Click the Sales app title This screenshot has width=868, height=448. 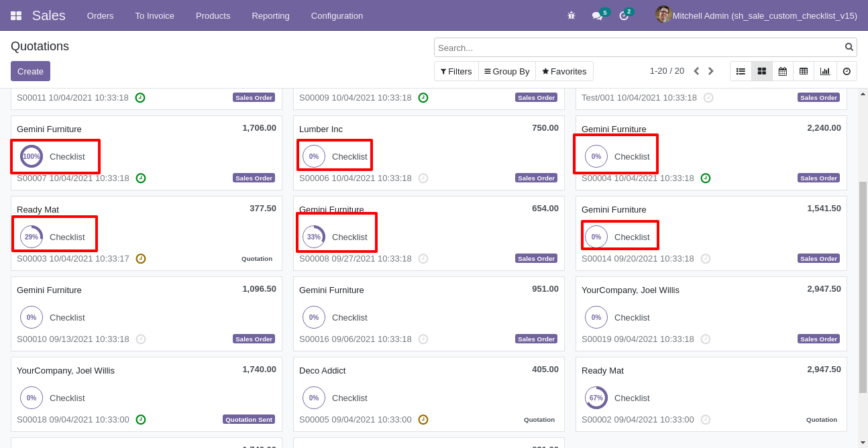pyautogui.click(x=48, y=15)
